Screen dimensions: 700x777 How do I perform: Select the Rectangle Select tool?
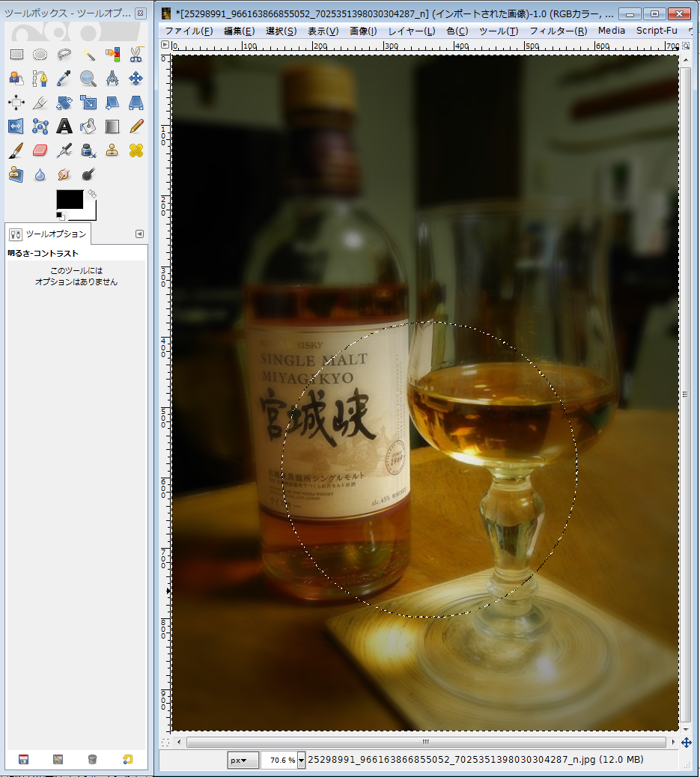pos(16,54)
